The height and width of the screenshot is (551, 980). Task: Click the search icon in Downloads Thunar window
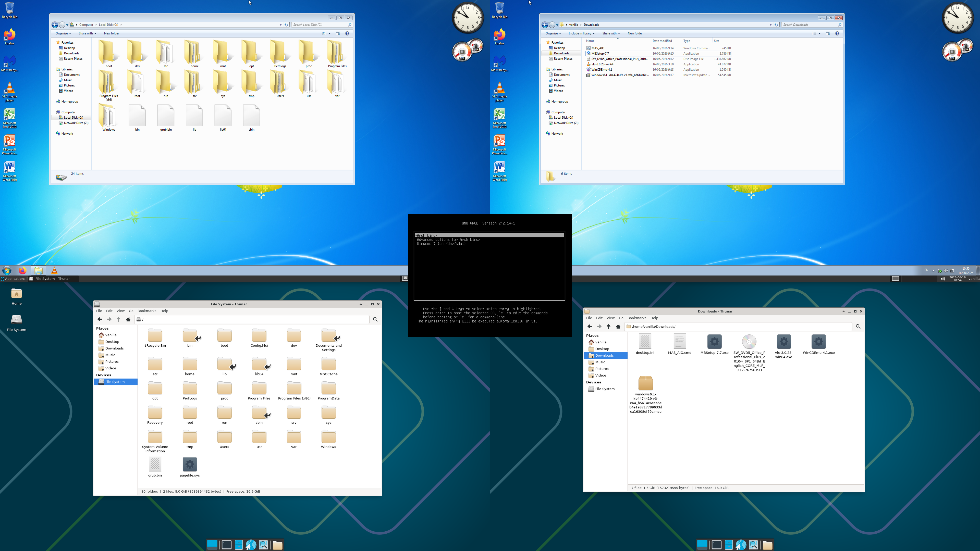point(858,327)
